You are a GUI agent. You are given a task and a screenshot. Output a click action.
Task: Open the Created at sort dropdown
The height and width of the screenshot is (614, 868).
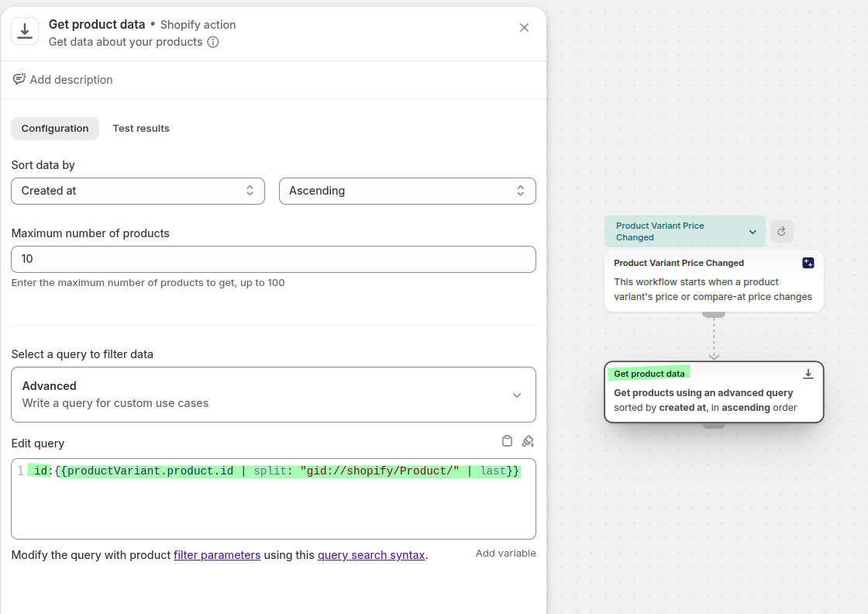point(138,191)
